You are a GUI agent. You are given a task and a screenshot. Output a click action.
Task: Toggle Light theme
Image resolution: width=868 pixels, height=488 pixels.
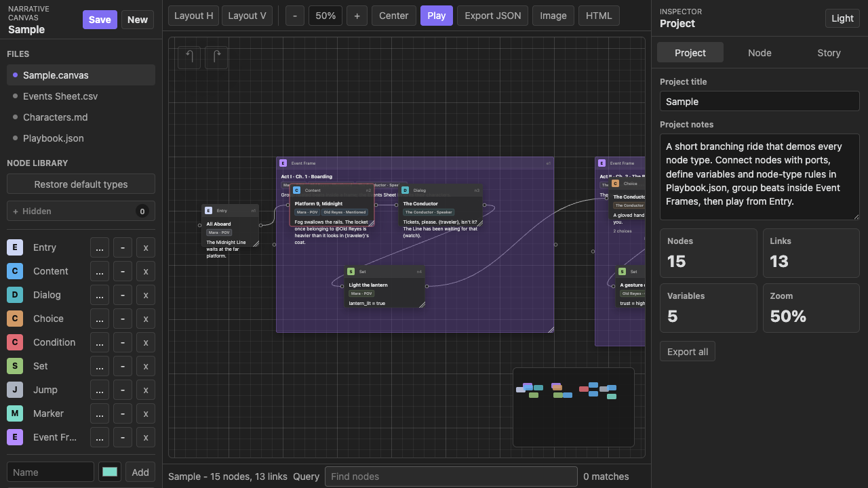click(x=842, y=18)
